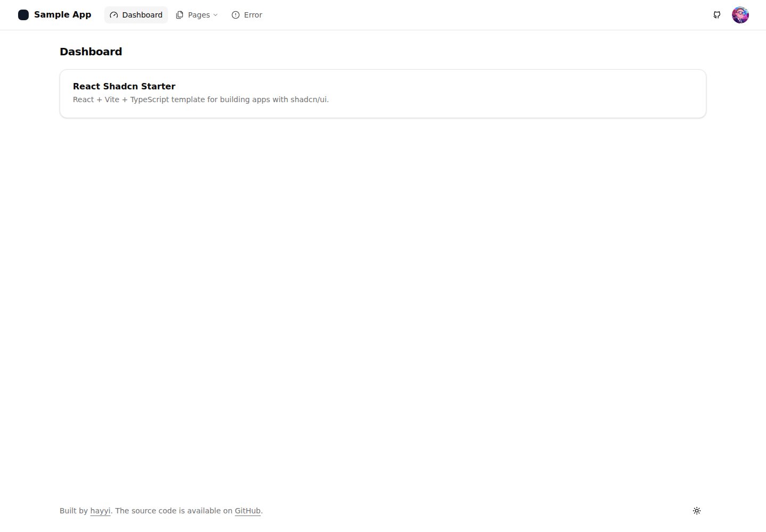Click the 'Built by' footer text
Image resolution: width=766 pixels, height=532 pixels.
coord(73,511)
